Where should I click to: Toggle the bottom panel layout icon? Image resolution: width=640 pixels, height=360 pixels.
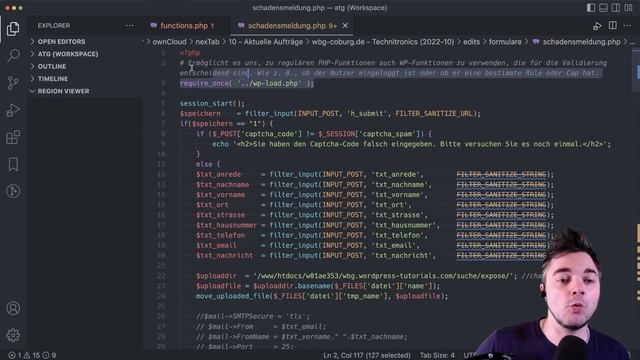click(603, 7)
